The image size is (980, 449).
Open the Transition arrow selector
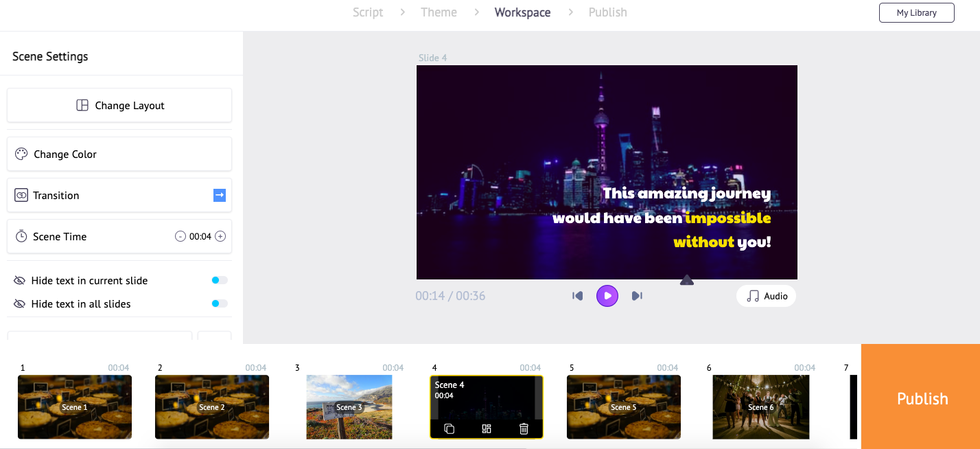coord(220,195)
